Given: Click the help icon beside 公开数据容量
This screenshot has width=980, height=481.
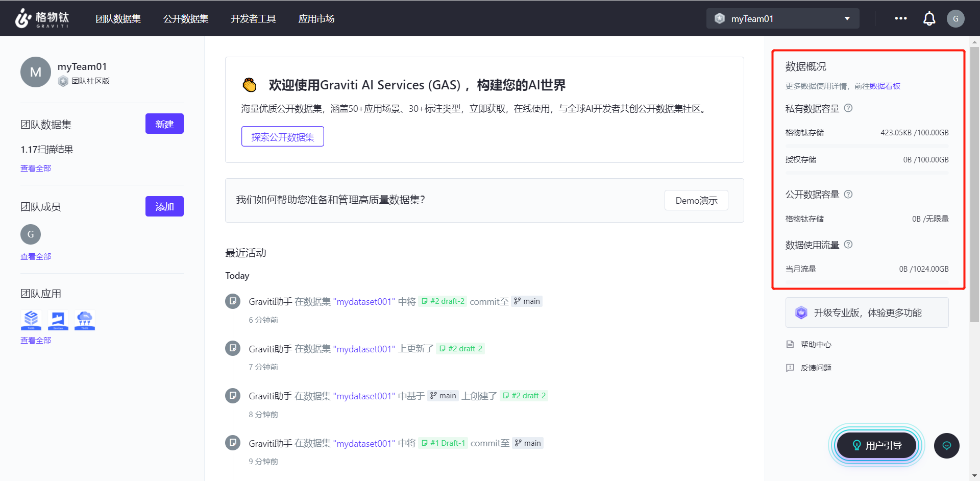Looking at the screenshot, I should pos(848,194).
